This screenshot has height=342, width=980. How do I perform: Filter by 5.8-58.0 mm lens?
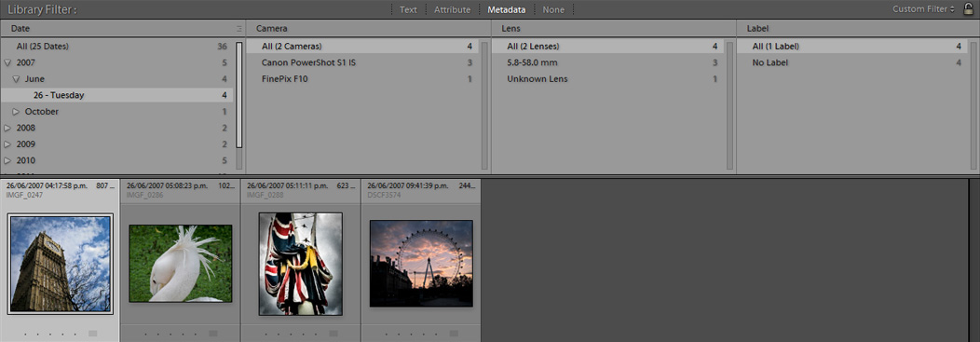(x=608, y=62)
